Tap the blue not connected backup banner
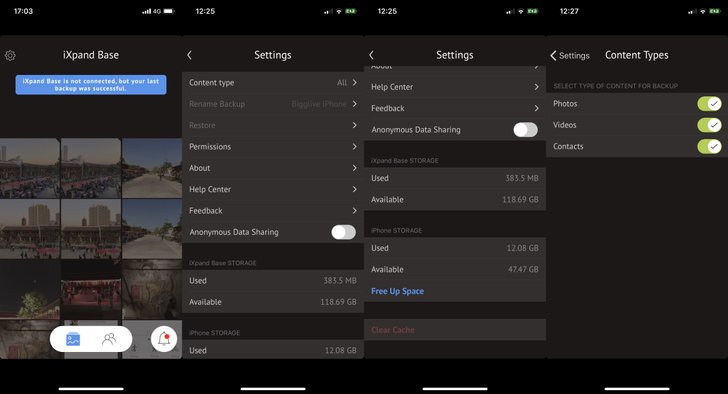 (91, 84)
